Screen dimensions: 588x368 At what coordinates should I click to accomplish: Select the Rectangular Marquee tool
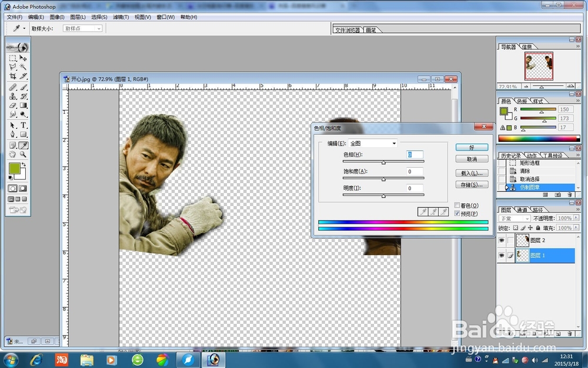tap(13, 58)
